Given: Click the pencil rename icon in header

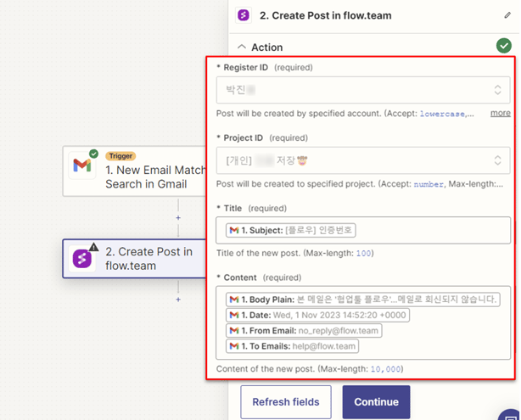Looking at the screenshot, I should [508, 15].
